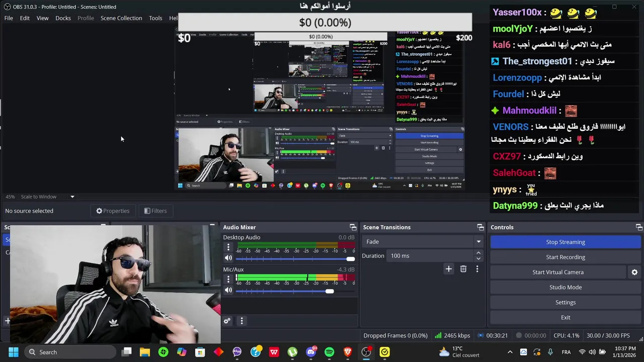
Task: Remove transition using trash icon
Action: pyautogui.click(x=463, y=269)
